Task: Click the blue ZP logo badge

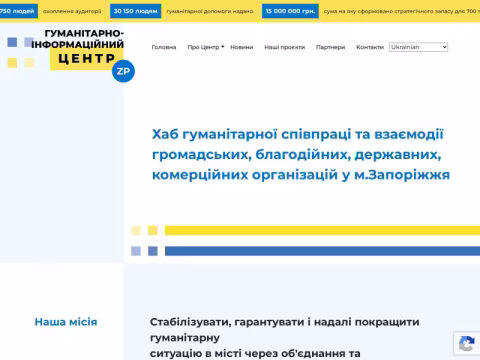Action: click(x=123, y=71)
